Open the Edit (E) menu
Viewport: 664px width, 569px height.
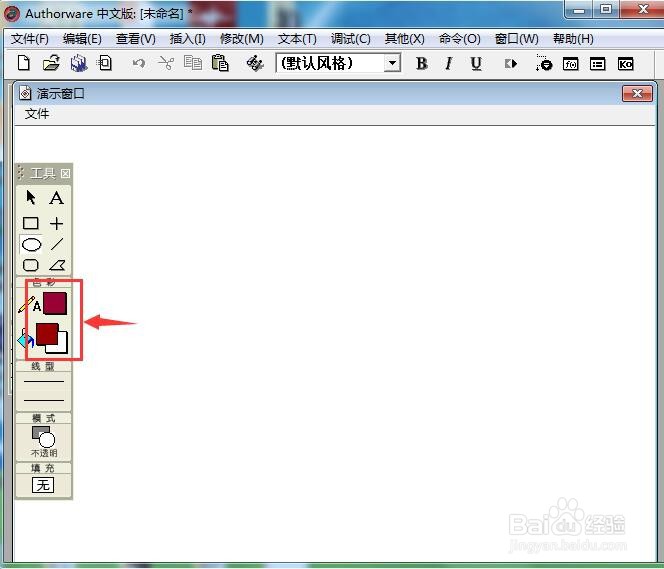82,39
